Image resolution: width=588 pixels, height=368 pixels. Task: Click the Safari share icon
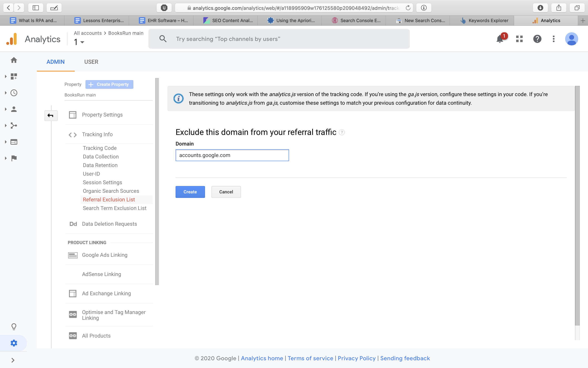[x=559, y=8]
